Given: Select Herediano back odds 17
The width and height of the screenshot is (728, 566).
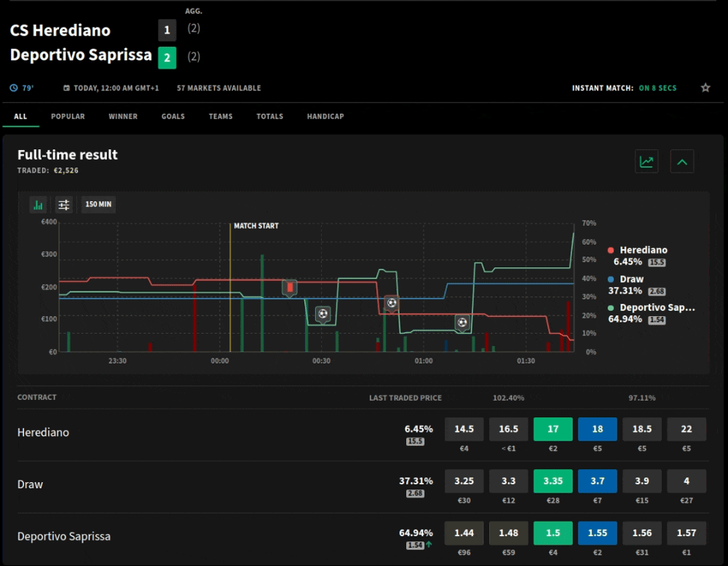Looking at the screenshot, I should pos(553,429).
